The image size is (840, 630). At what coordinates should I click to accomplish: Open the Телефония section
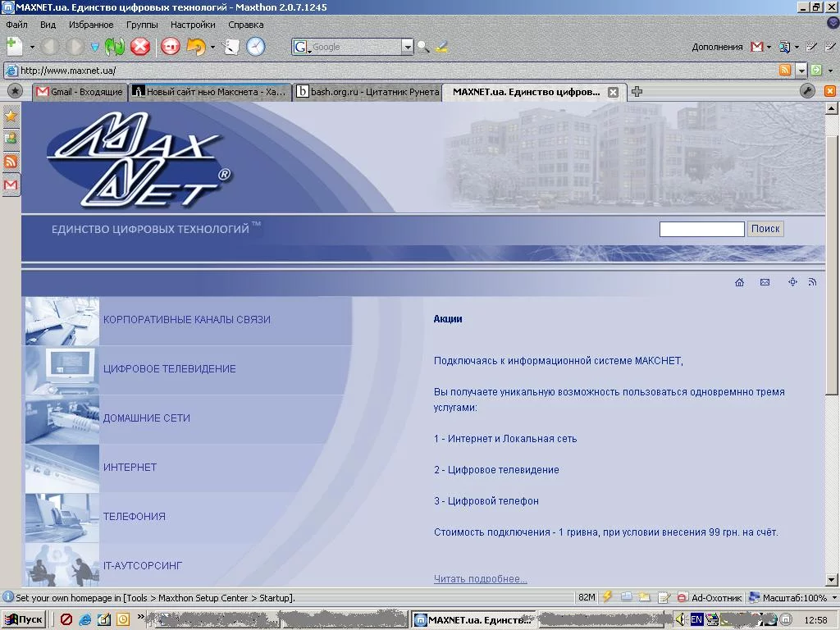(x=135, y=517)
